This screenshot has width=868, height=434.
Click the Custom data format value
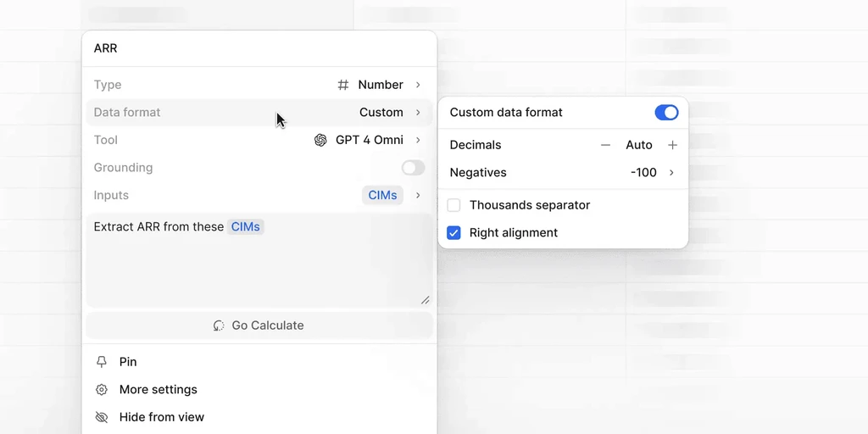coord(381,113)
